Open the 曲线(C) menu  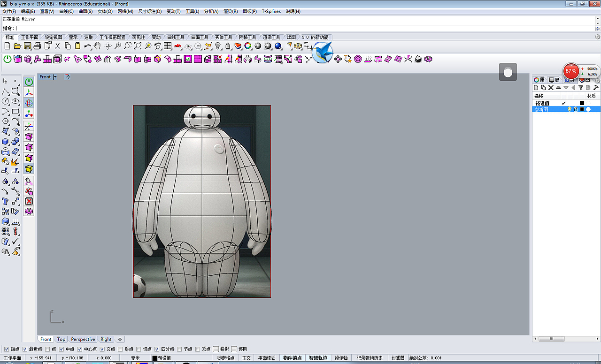point(67,11)
